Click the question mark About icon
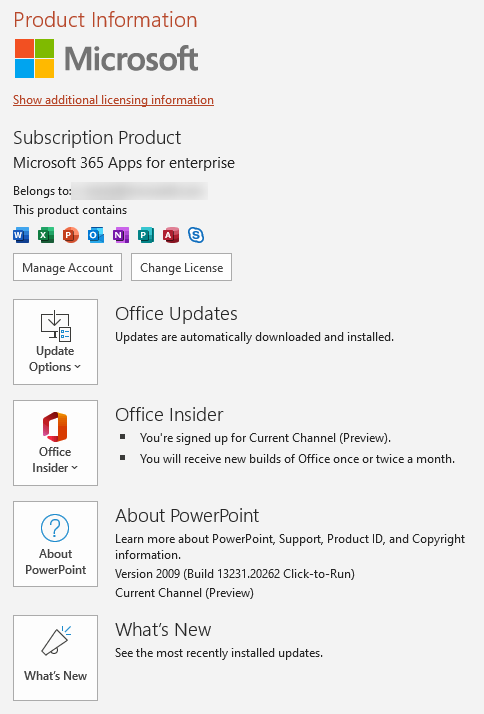The image size is (484, 714). click(x=55, y=528)
